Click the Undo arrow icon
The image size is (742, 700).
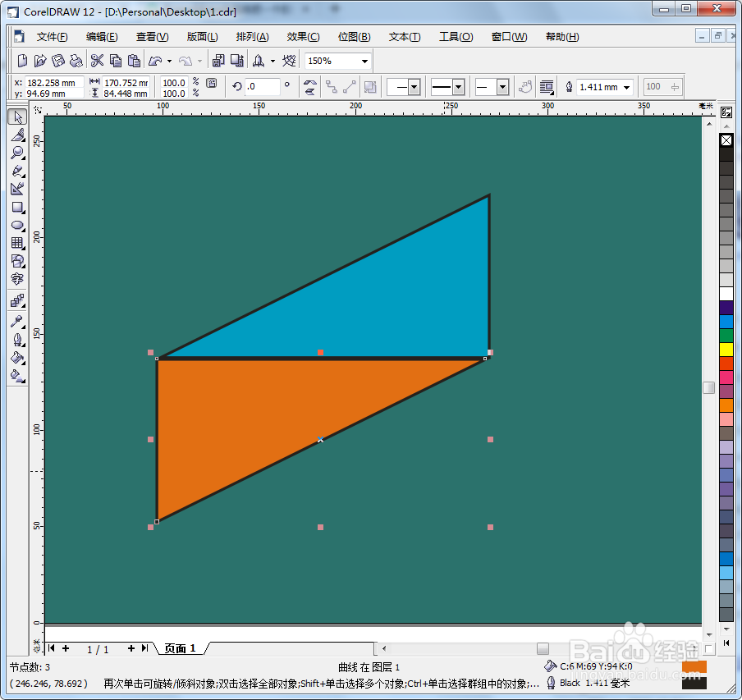(x=155, y=61)
